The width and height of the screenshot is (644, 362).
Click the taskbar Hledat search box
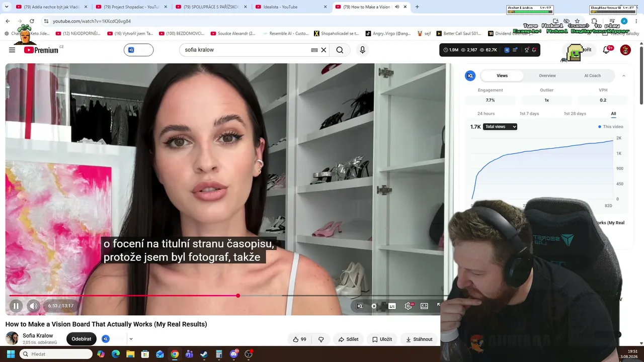tap(56, 354)
